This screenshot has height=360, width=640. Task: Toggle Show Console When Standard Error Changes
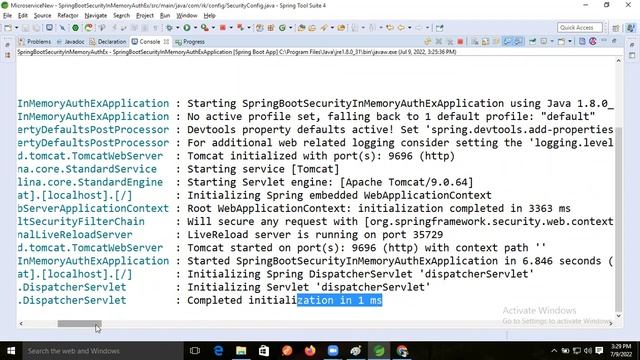[518, 42]
